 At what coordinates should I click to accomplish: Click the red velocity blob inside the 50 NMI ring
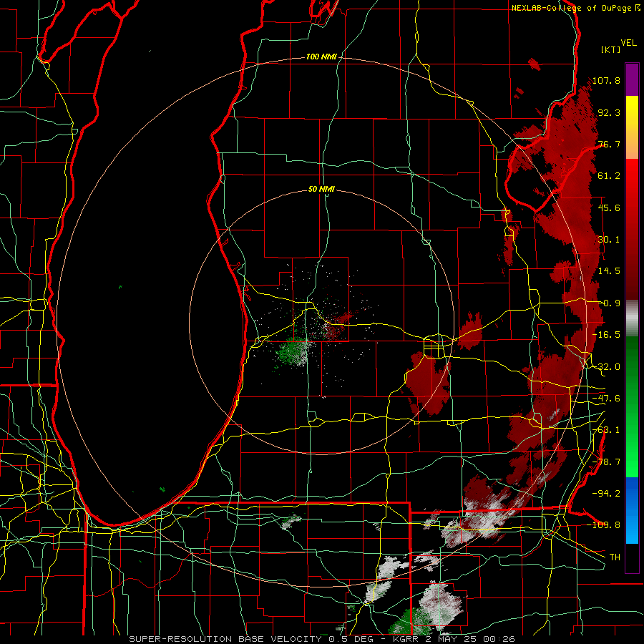click(428, 382)
